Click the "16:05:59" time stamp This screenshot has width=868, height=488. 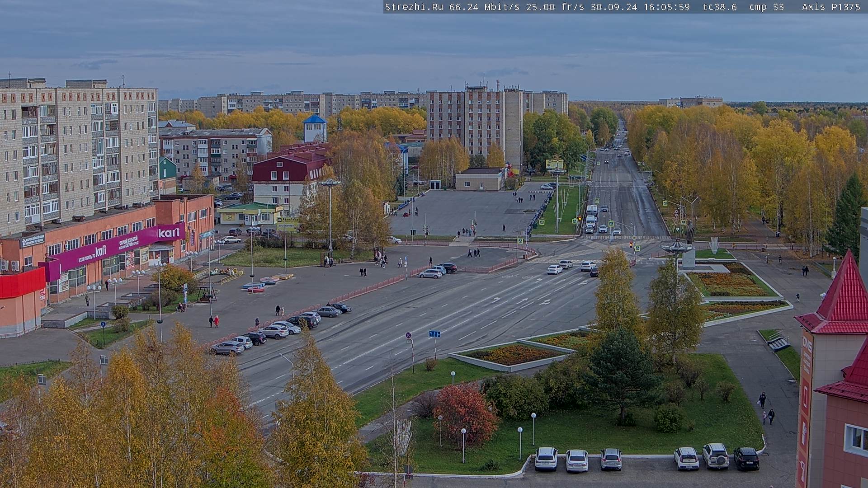[666, 7]
